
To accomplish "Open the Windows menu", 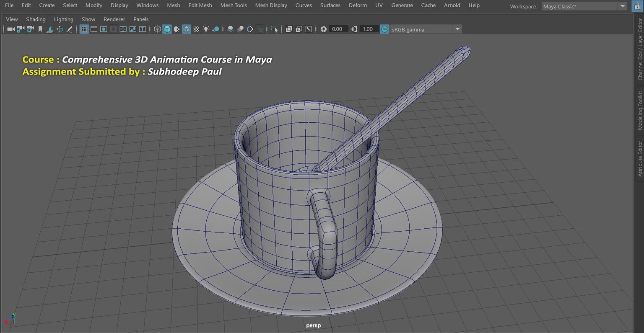I will [x=148, y=5].
